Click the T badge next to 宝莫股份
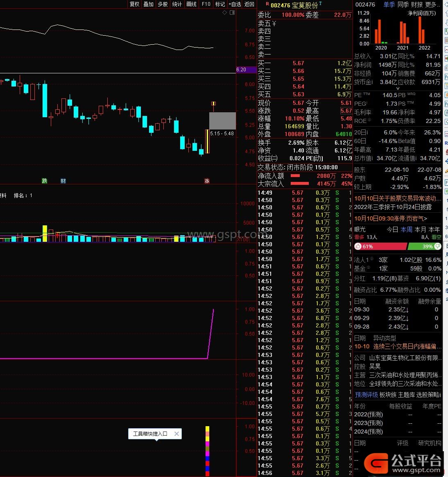 tap(320, 3)
